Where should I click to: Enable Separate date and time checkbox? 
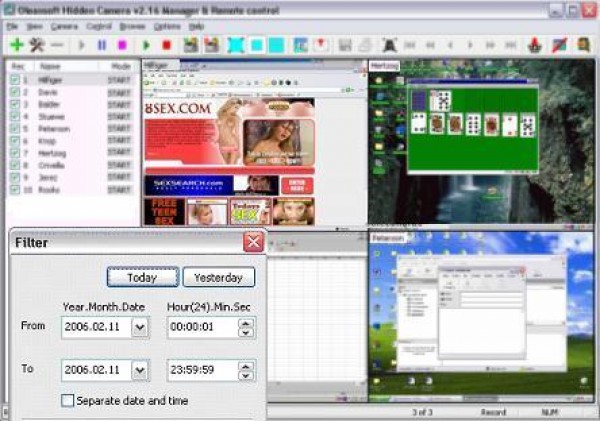click(67, 400)
